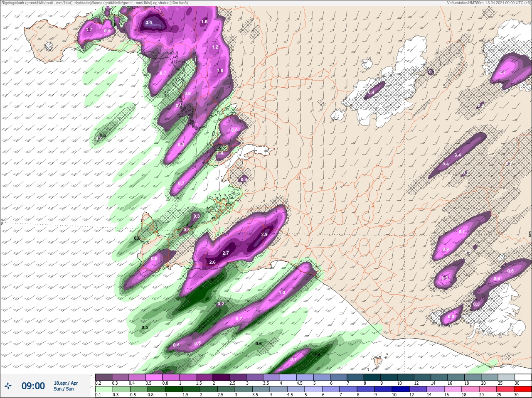Viewport: 532px width, 398px height.
Task: Click the 09:00 forecast time display
Action: [33, 386]
